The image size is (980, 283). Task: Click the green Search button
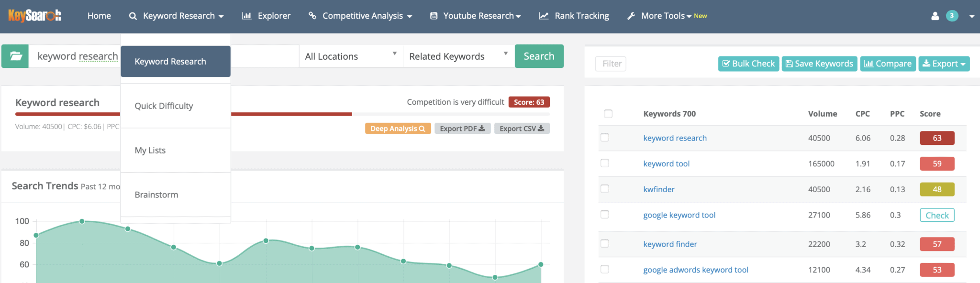[539, 56]
